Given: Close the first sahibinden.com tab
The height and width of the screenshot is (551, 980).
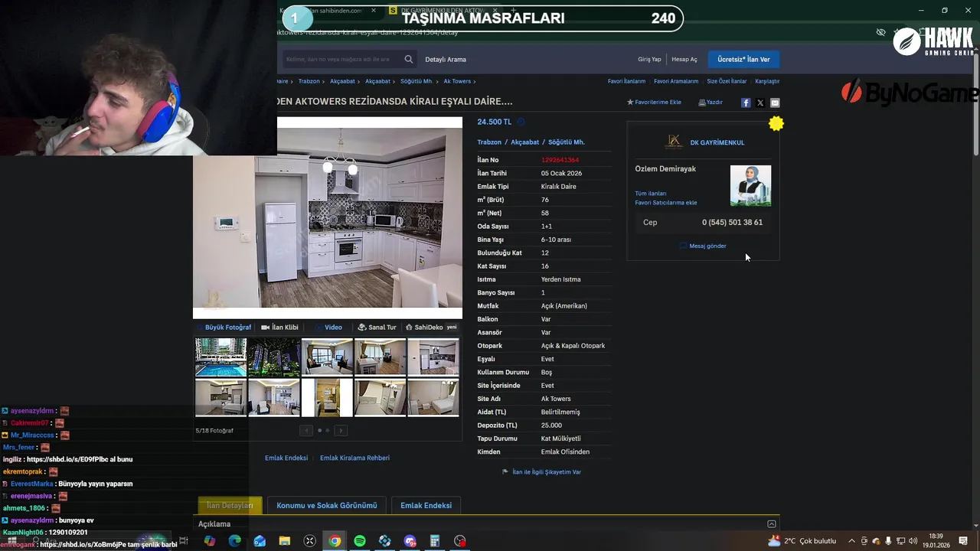Looking at the screenshot, I should click(x=374, y=11).
